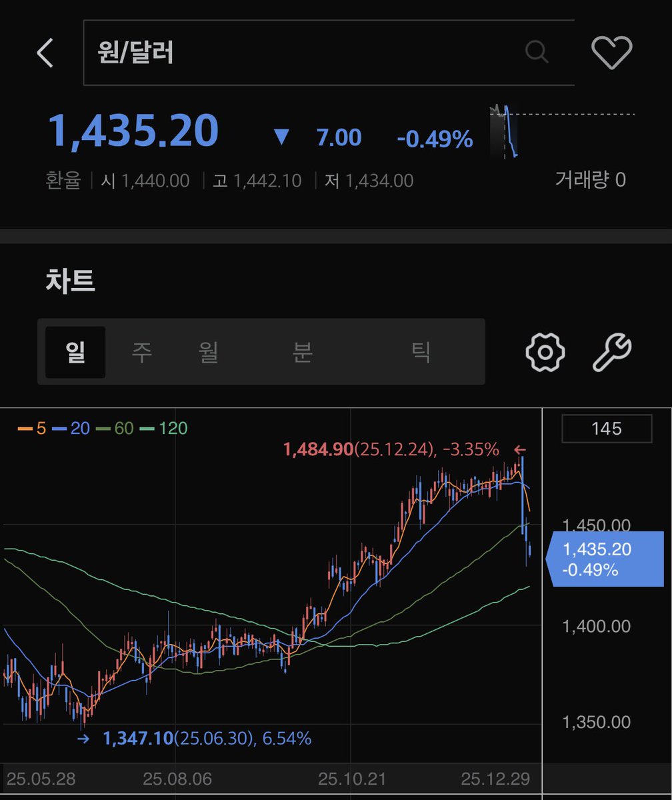Switch to the 틱 tick chart tab
This screenshot has width=672, height=800.
coord(421,352)
